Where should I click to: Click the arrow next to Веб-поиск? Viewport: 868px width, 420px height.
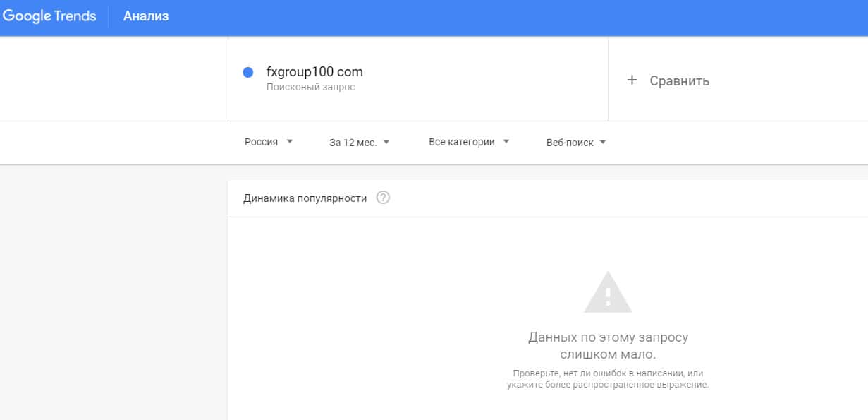pyautogui.click(x=603, y=142)
